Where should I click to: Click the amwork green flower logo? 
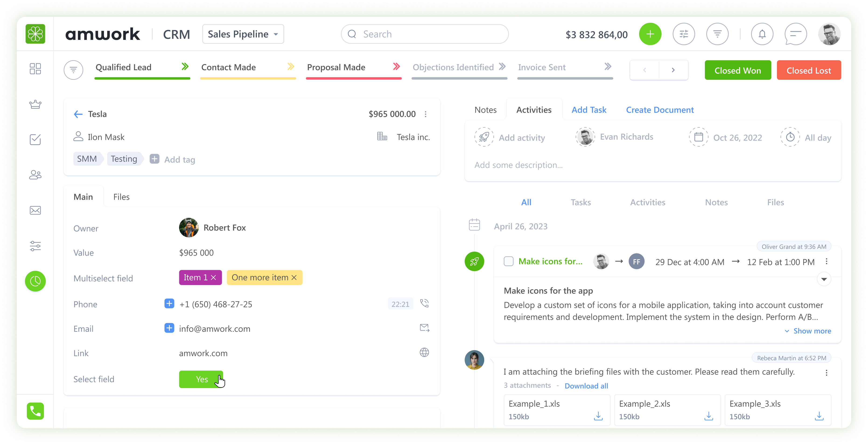coord(35,34)
